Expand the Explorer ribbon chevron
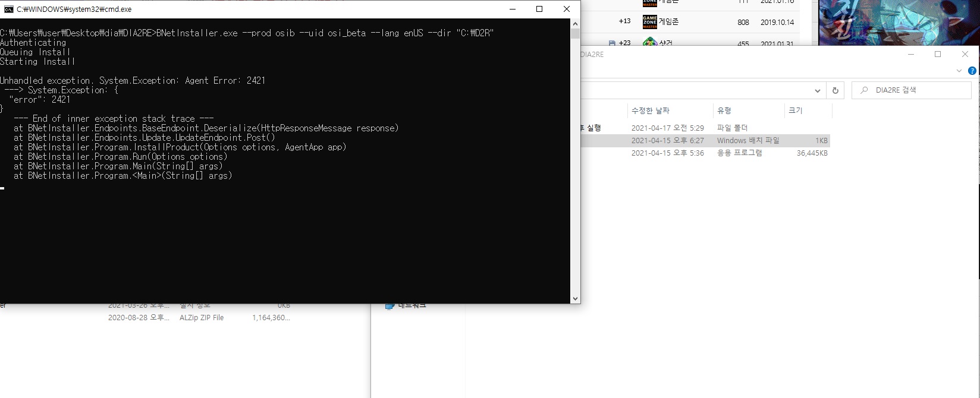The width and height of the screenshot is (980, 398). pos(959,71)
